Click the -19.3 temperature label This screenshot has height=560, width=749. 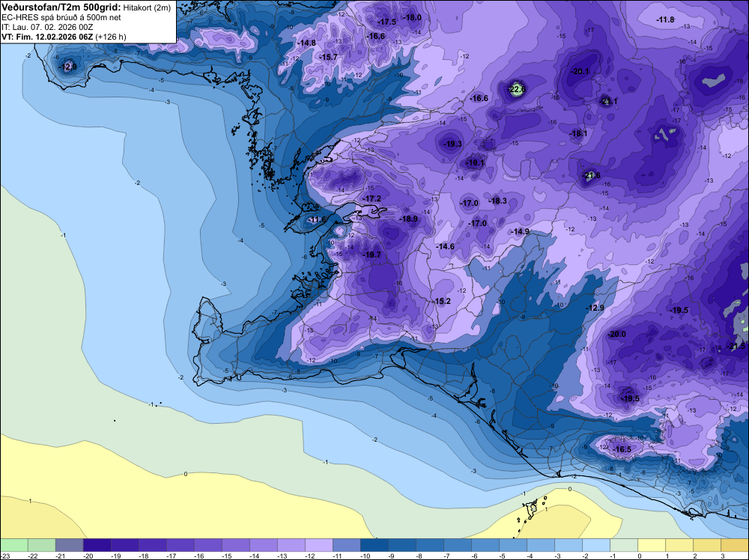(x=453, y=144)
